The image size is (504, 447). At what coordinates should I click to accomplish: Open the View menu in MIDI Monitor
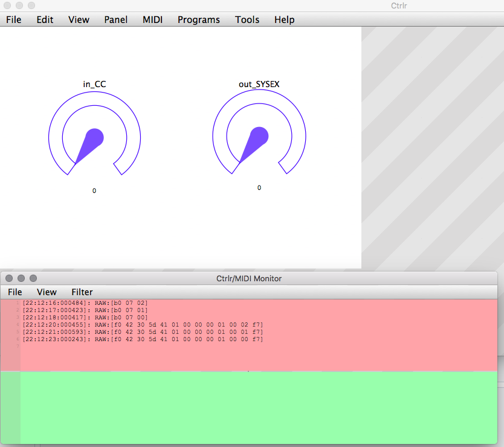[x=47, y=292]
